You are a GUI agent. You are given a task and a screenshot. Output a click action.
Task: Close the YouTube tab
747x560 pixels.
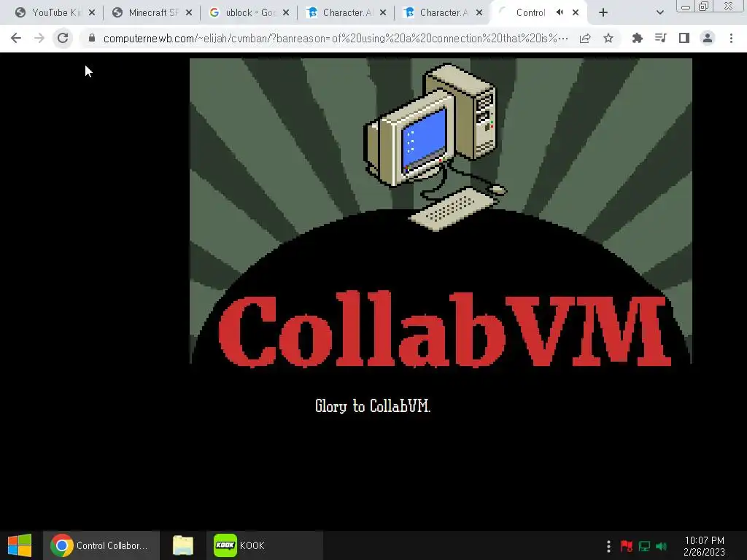click(x=92, y=12)
